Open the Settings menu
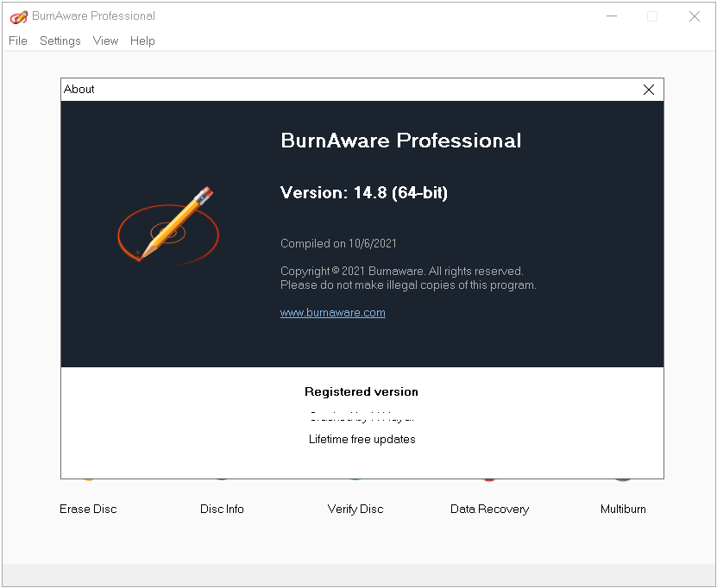Viewport: 717px width, 588px height. [60, 41]
